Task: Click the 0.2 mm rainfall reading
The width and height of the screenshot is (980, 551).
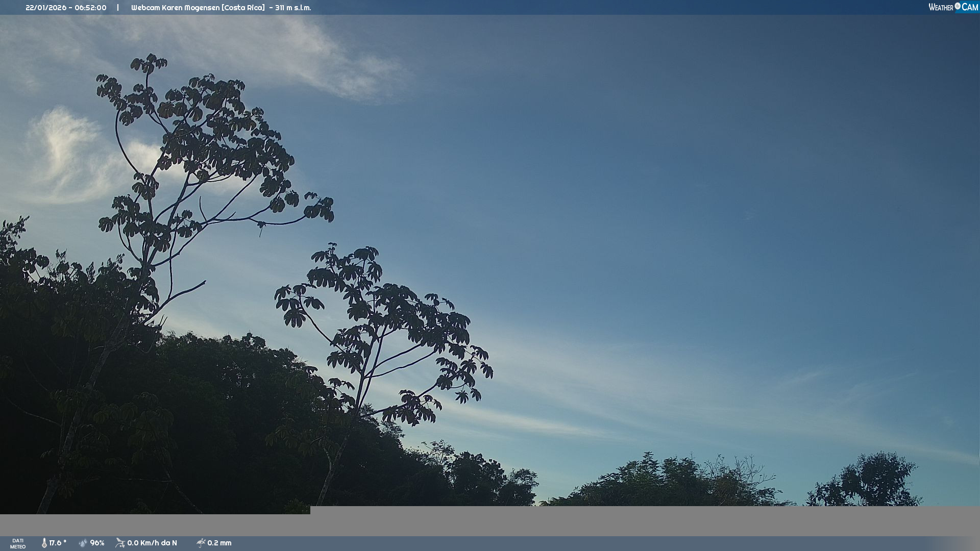Action: tap(219, 543)
